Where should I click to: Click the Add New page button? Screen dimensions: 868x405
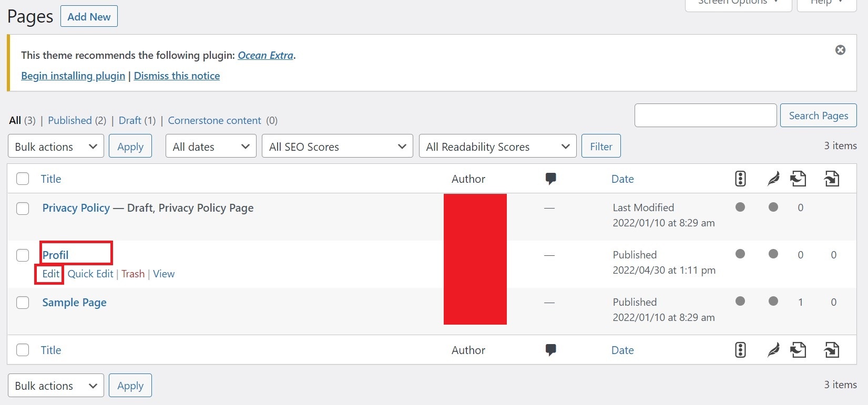point(89,16)
